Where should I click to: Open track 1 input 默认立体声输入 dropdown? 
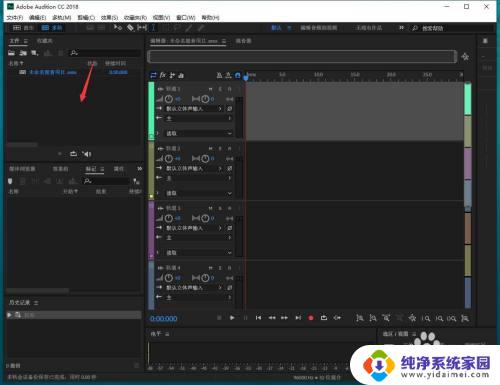pos(194,109)
